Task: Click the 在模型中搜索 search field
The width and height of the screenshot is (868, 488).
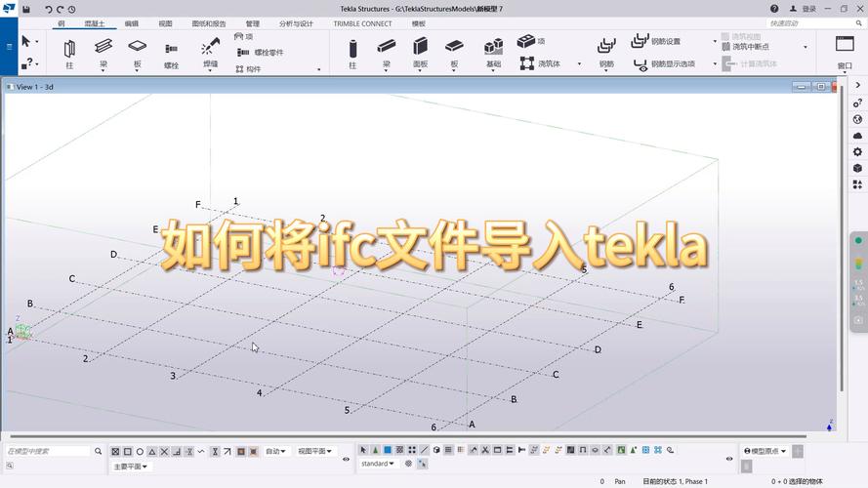Action: 47,452
